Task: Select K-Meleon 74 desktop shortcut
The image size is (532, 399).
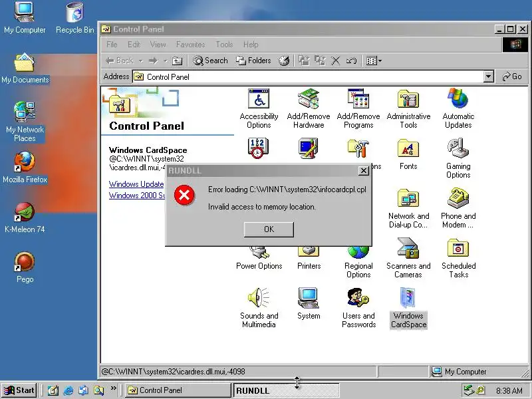Action: pyautogui.click(x=25, y=217)
